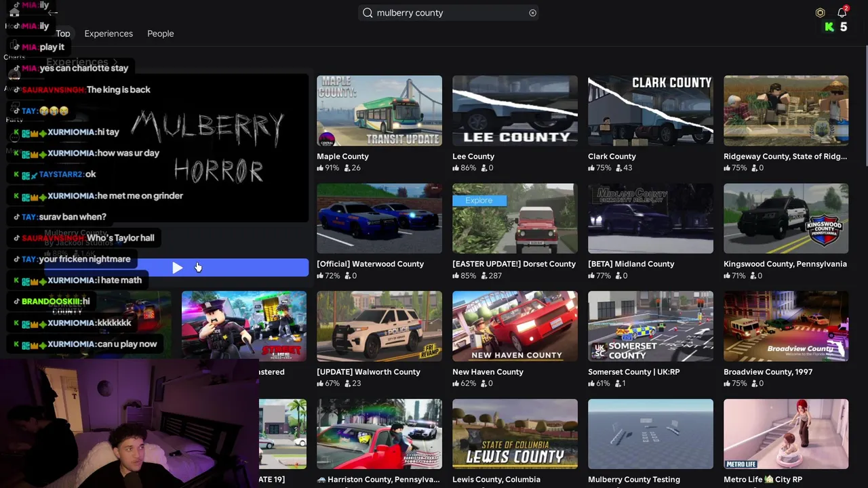The image size is (868, 488).
Task: Open the Robux hexagon icon
Action: [820, 13]
